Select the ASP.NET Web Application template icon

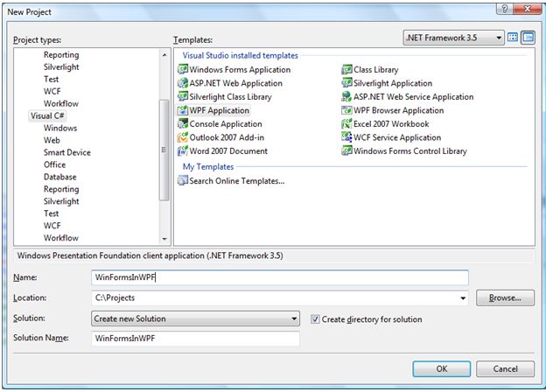[x=183, y=83]
